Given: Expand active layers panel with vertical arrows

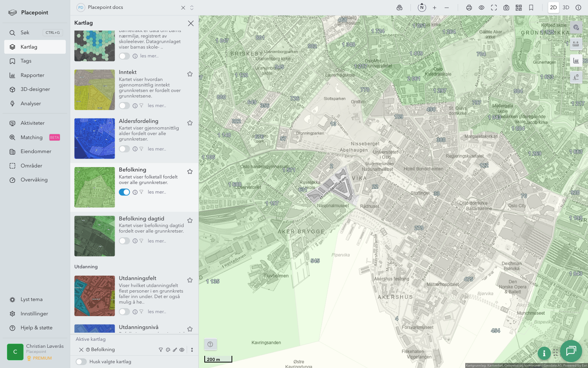Looking at the screenshot, I should [192, 350].
